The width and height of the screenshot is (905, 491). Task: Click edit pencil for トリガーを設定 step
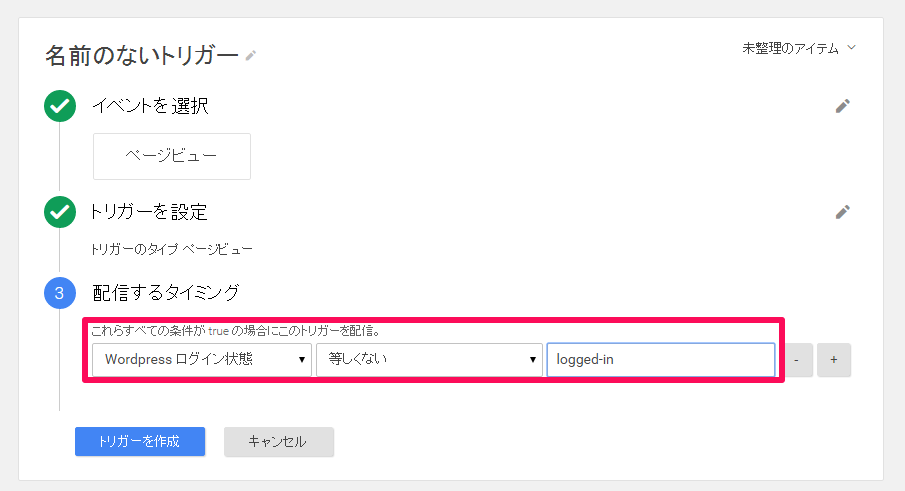tap(842, 211)
